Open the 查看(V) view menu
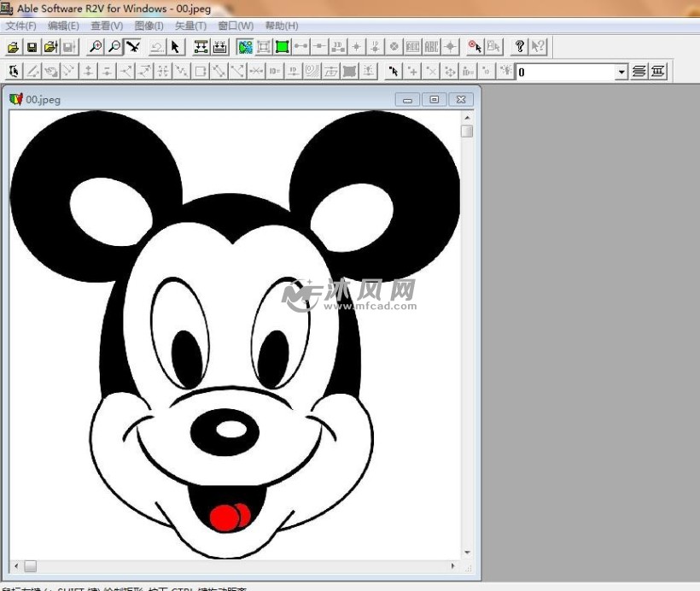This screenshot has width=700, height=591. pos(107,26)
